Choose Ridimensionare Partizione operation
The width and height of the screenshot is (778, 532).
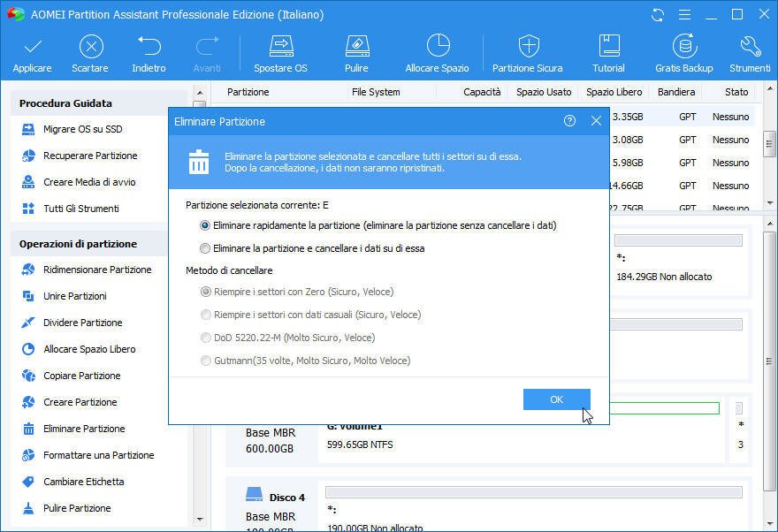point(87,270)
